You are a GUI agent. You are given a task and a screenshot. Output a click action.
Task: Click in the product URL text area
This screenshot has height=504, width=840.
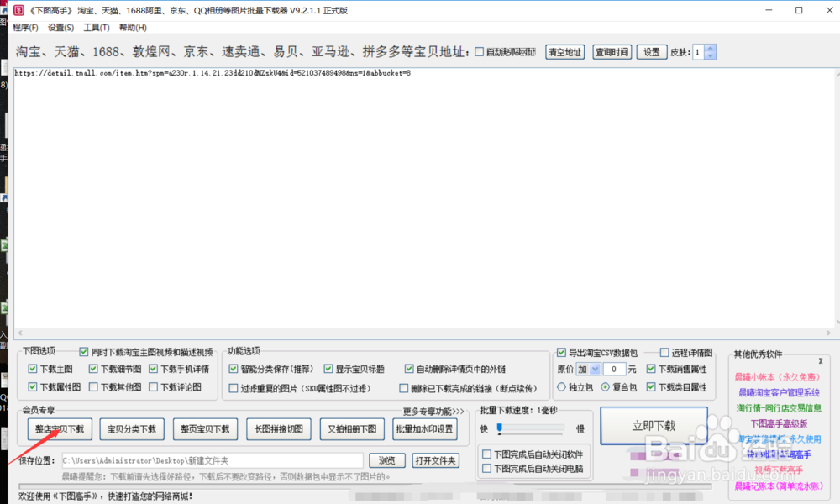click(x=423, y=198)
